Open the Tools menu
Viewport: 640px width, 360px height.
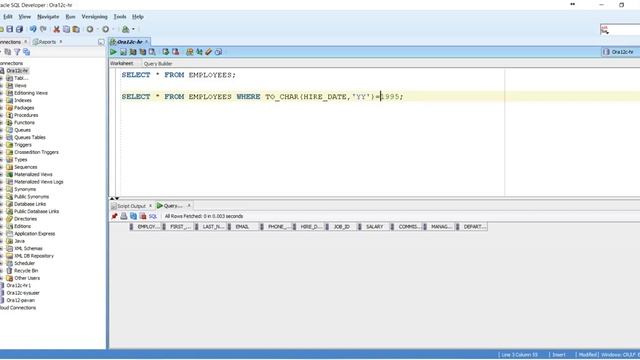[x=120, y=17]
